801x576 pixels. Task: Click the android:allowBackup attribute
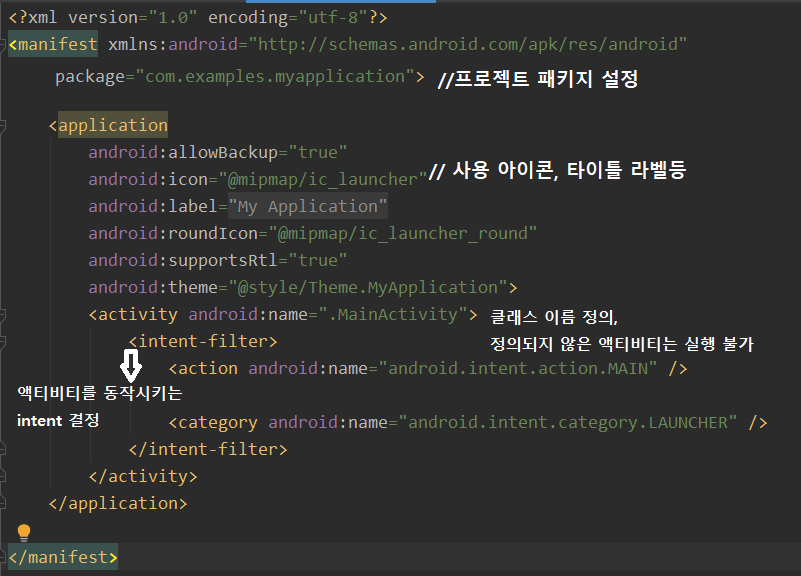183,152
